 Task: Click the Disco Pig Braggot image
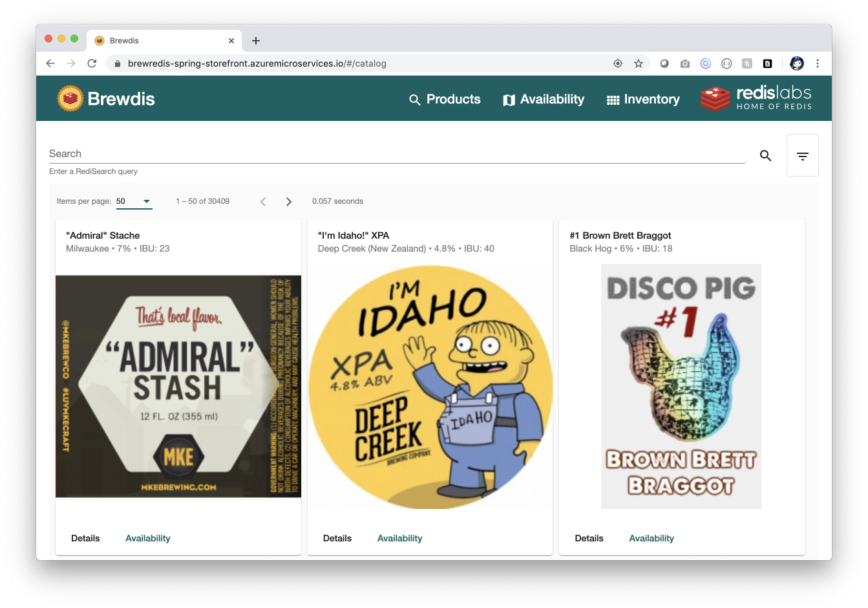[681, 386]
